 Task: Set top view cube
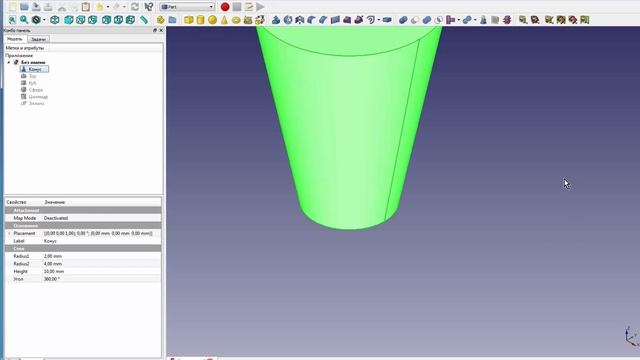pyautogui.click(x=80, y=20)
